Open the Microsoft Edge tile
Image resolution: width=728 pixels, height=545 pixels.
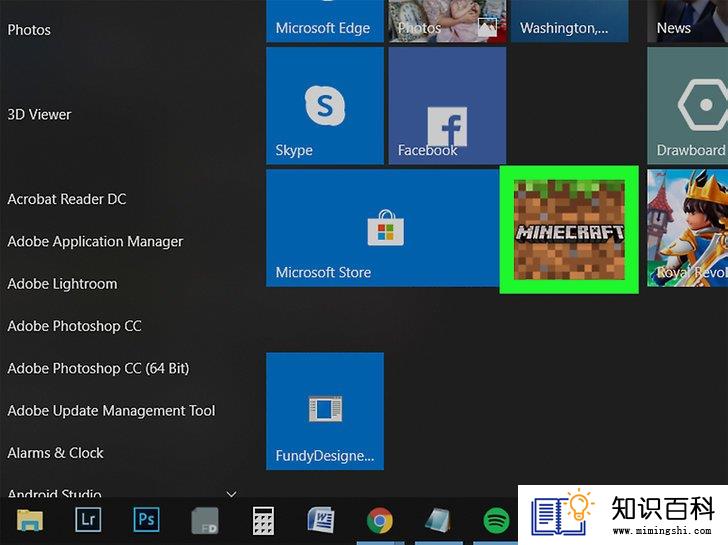[325, 21]
